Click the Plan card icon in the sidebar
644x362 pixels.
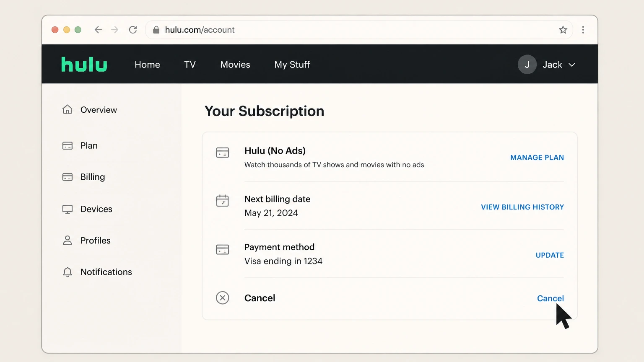click(68, 145)
